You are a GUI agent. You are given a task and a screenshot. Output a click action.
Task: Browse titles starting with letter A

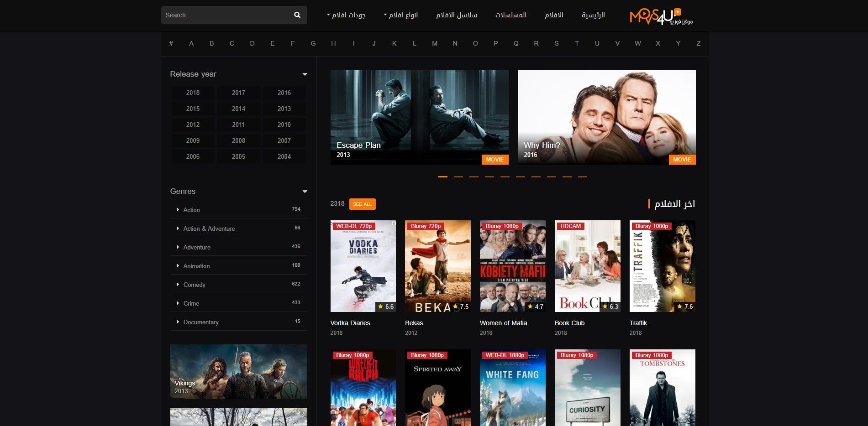pyautogui.click(x=191, y=43)
